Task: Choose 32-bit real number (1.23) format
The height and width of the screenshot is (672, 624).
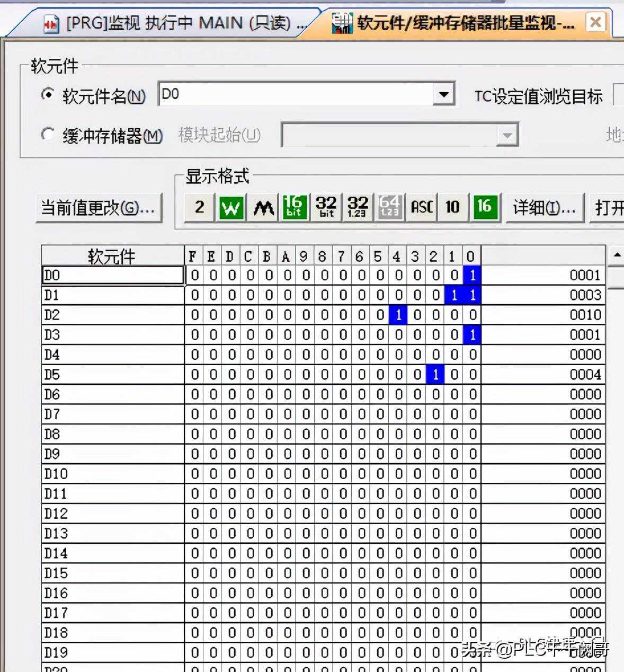Action: pos(358,207)
